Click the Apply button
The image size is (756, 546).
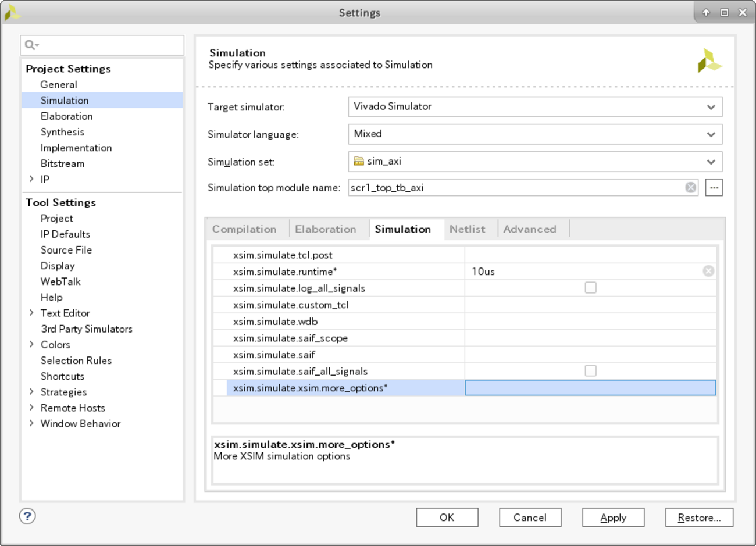[x=613, y=518]
